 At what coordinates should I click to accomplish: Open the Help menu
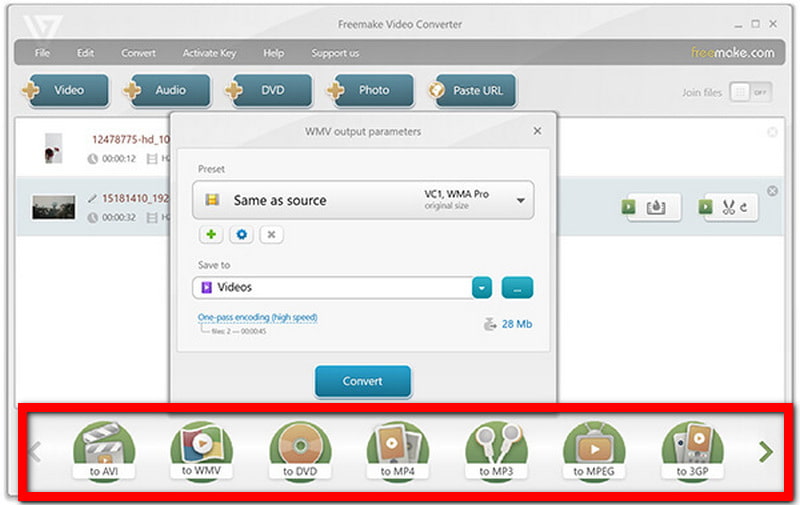point(273,53)
